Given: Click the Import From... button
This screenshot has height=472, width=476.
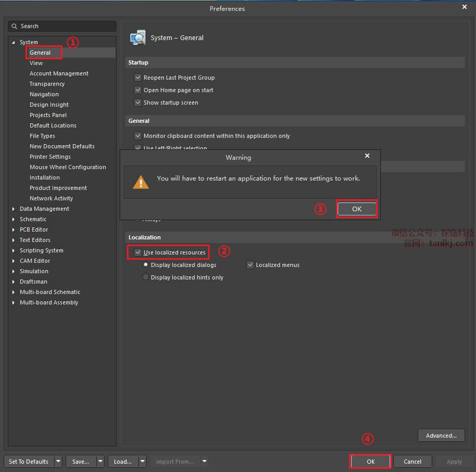Looking at the screenshot, I should (x=175, y=462).
